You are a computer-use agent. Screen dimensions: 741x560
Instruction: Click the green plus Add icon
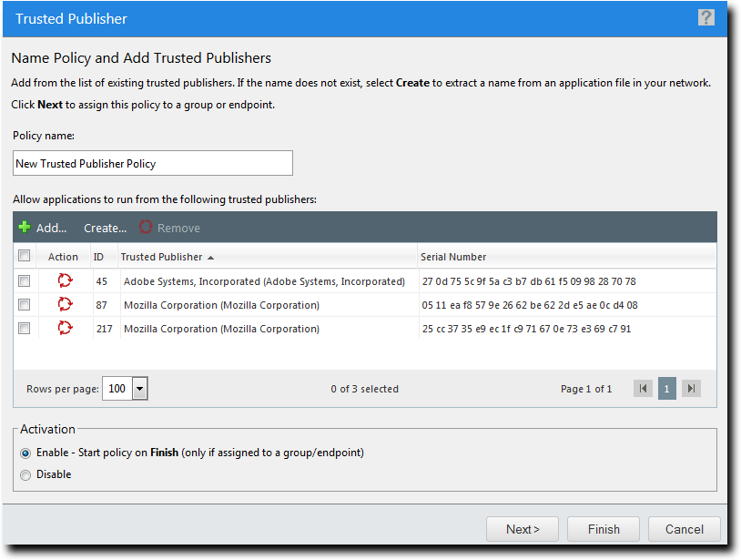point(25,228)
